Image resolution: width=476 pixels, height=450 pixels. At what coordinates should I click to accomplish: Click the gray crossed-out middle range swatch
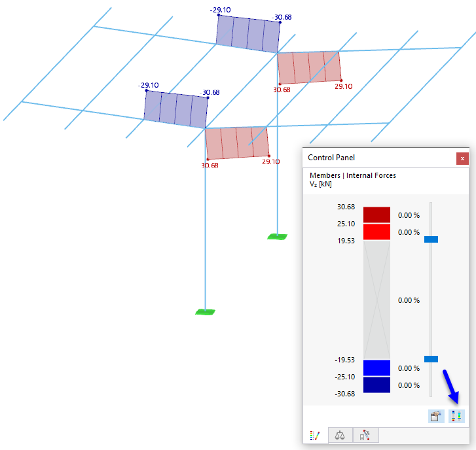pyautogui.click(x=376, y=300)
